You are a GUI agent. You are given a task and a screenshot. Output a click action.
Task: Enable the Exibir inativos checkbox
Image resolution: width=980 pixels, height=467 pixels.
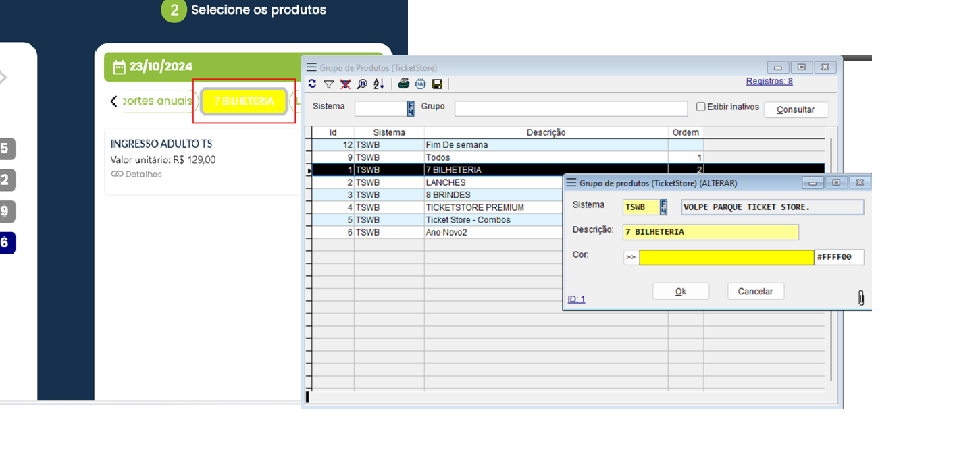coord(701,107)
